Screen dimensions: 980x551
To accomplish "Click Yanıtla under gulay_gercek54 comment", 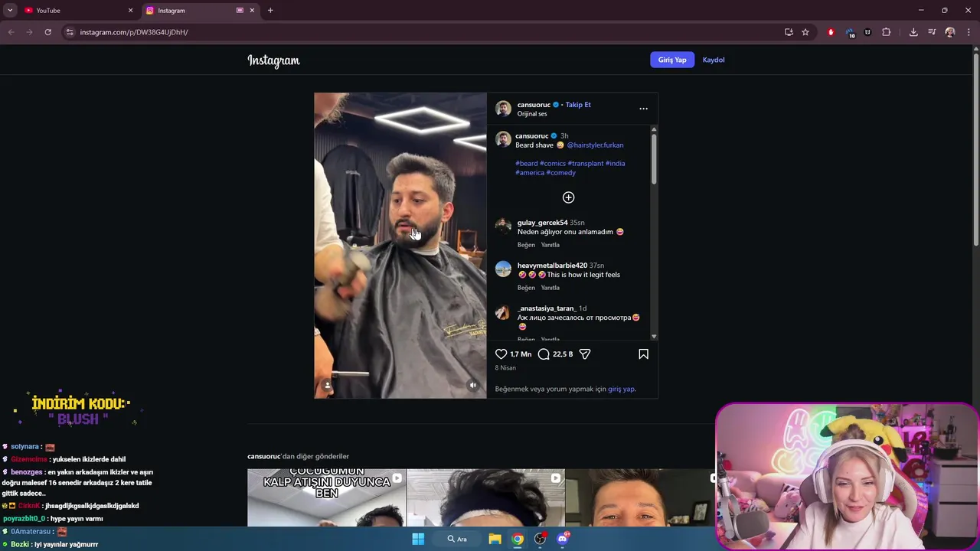I will tap(550, 245).
